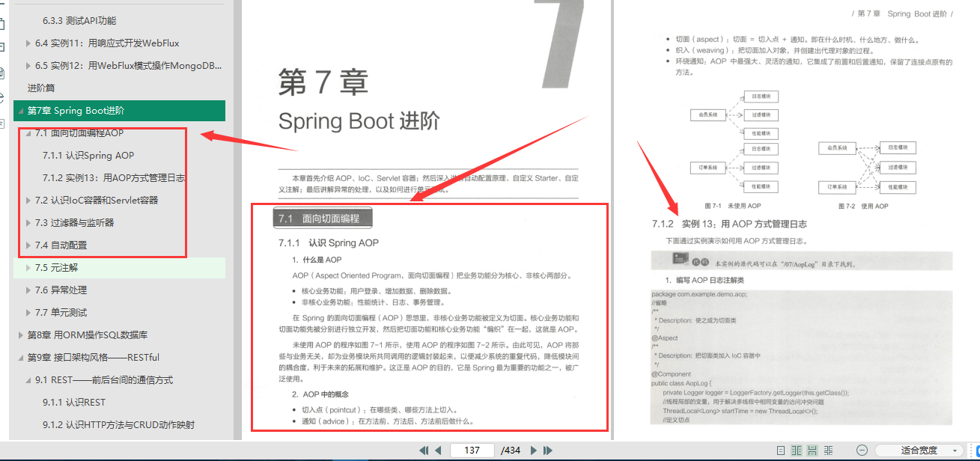Click the @Aspect annotation in code
This screenshot has height=461, width=980.
point(664,338)
